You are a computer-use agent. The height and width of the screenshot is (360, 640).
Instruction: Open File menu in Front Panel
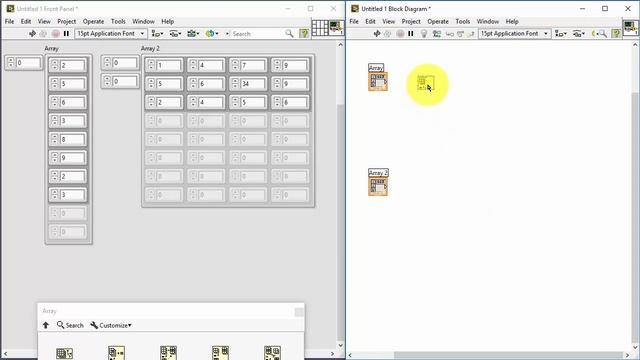[x=9, y=21]
